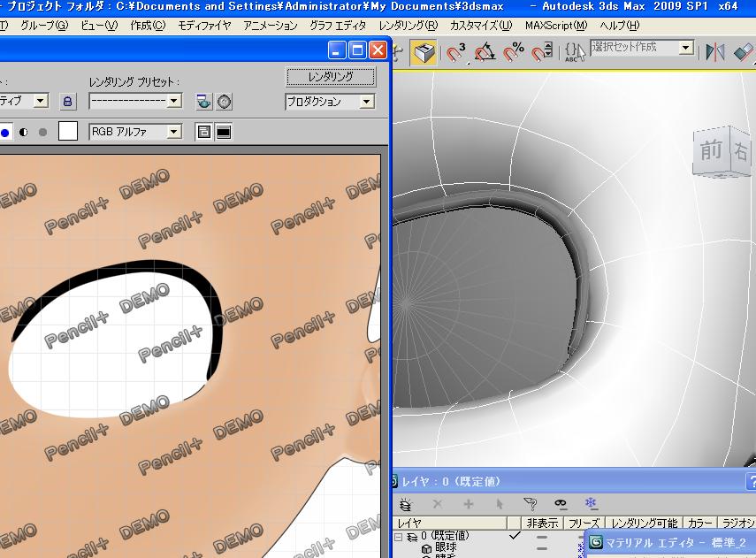Select highlighted objects and layers arrow icon
The width and height of the screenshot is (756, 558).
click(499, 504)
